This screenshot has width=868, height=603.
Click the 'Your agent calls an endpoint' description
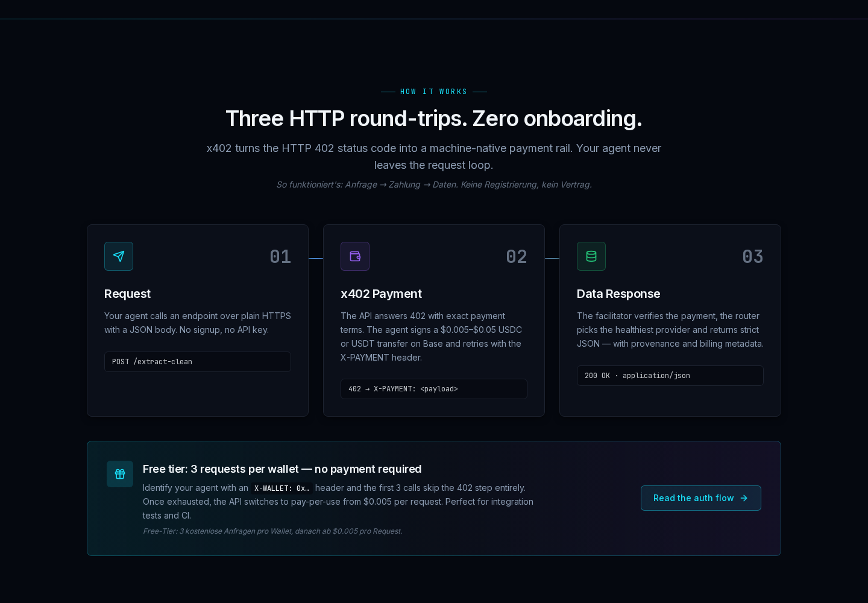[198, 323]
